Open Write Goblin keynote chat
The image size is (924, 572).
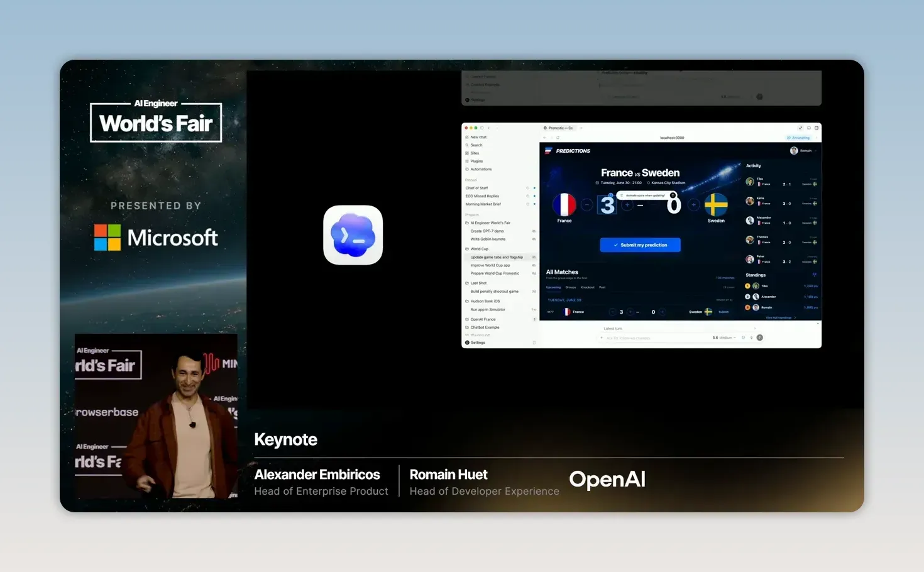tap(501, 239)
